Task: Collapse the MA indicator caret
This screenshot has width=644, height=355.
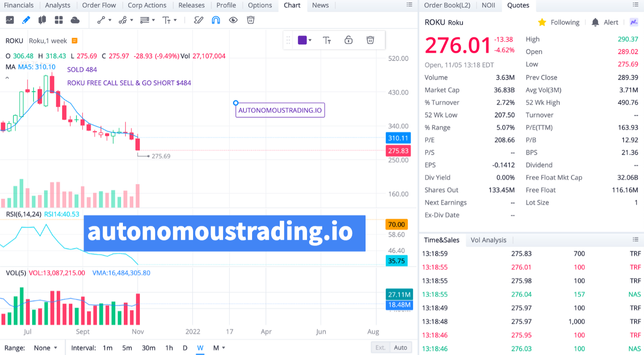Action: [x=8, y=78]
